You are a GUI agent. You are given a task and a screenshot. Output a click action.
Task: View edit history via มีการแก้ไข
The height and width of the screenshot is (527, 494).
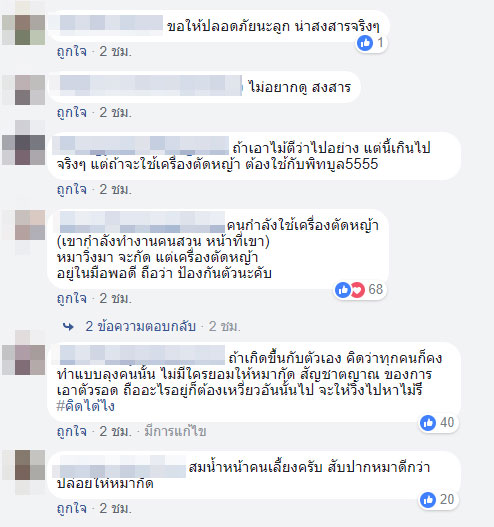pyautogui.click(x=175, y=431)
